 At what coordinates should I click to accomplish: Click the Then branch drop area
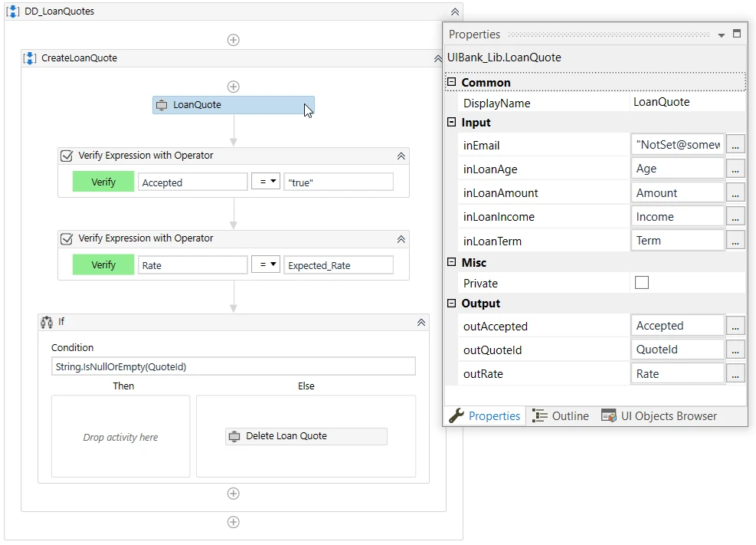[x=120, y=436]
